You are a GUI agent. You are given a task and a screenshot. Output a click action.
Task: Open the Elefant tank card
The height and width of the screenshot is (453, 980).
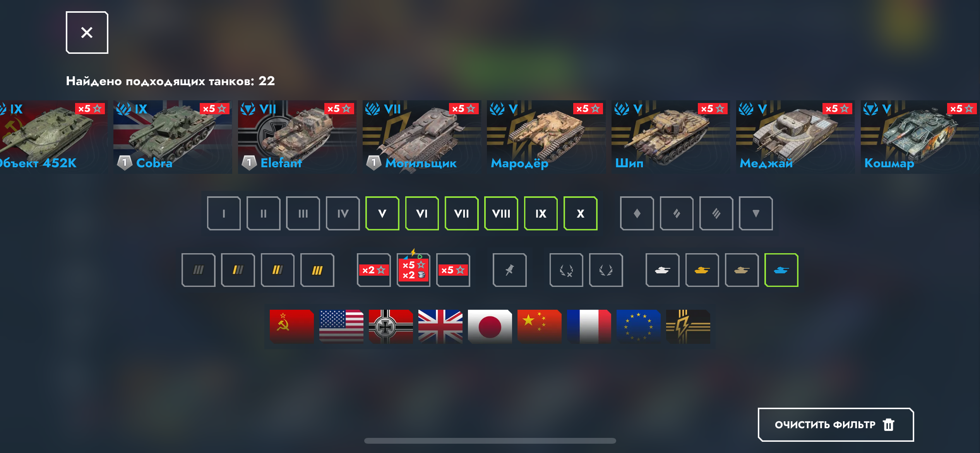point(297,137)
